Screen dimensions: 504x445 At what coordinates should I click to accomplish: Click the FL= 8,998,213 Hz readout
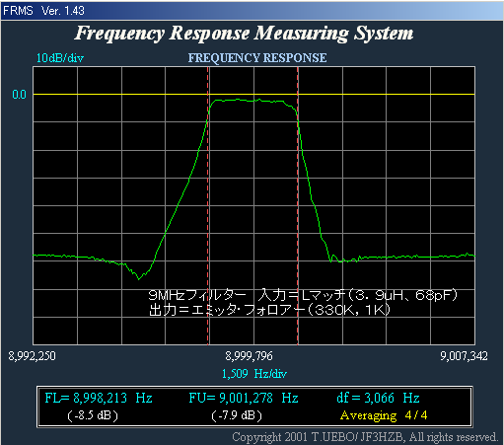99,398
